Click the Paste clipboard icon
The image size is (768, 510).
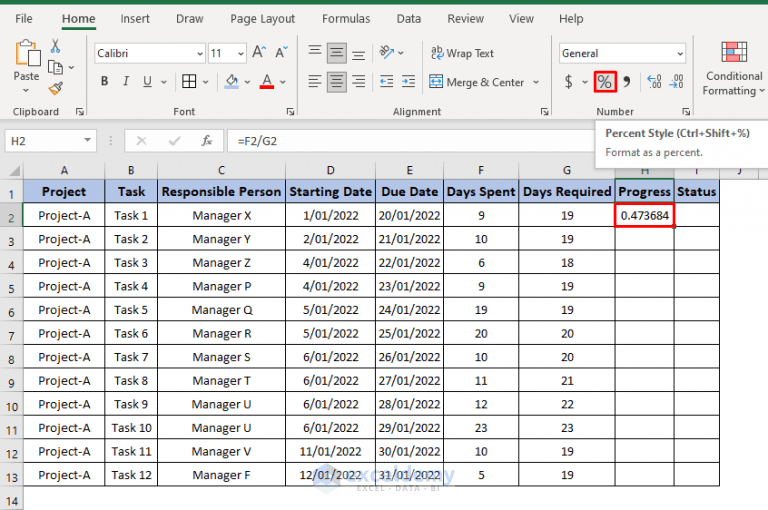point(27,53)
